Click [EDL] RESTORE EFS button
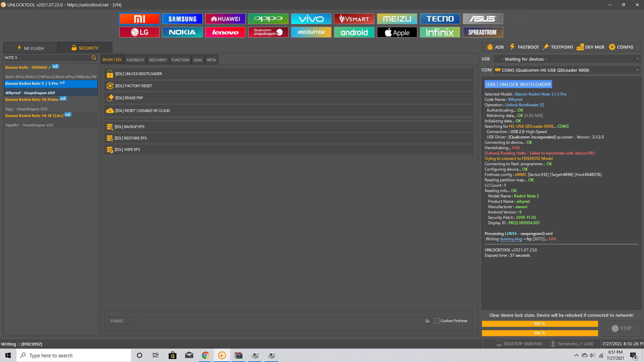The height and width of the screenshot is (362, 644). pos(289,138)
